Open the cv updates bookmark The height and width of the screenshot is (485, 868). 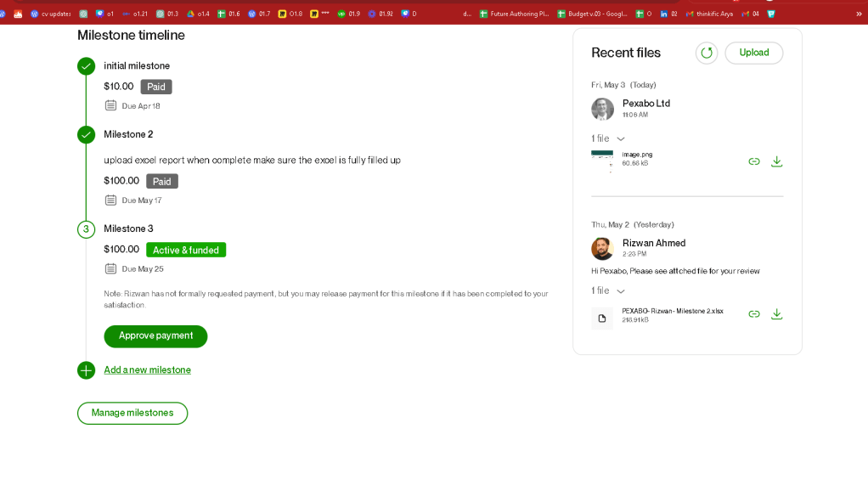[x=51, y=14]
